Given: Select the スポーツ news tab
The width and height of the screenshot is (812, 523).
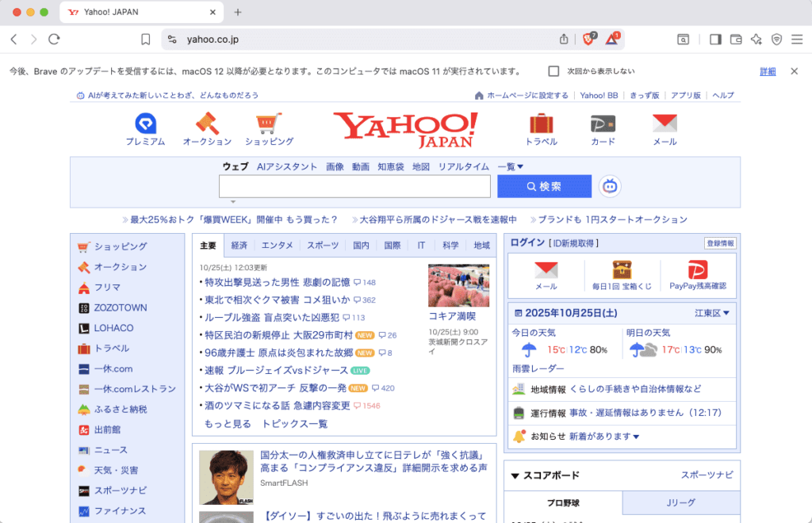Looking at the screenshot, I should (x=323, y=245).
